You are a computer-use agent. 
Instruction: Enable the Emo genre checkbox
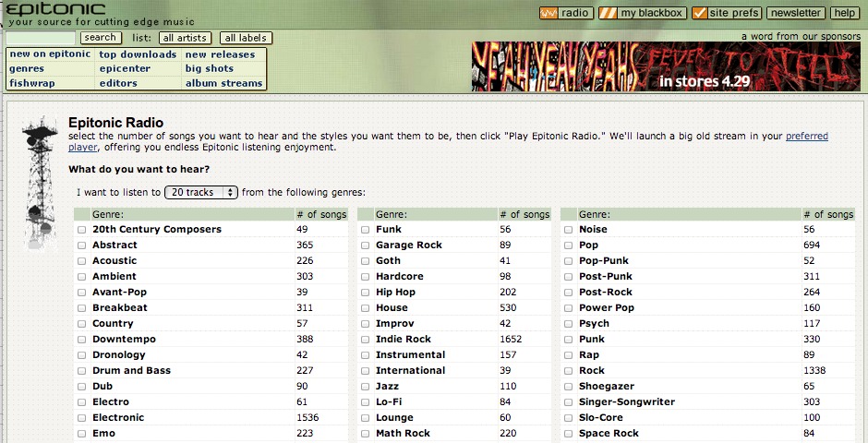coord(82,434)
